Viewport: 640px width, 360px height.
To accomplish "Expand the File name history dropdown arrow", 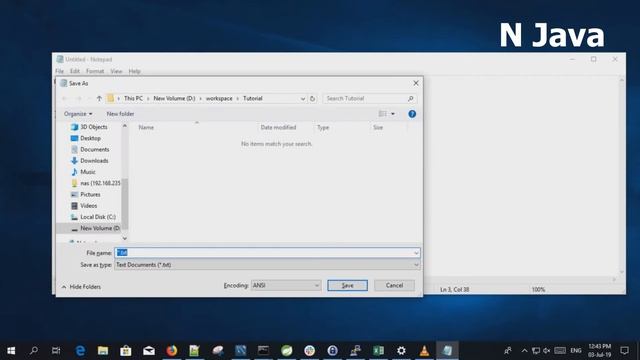I will (x=416, y=253).
